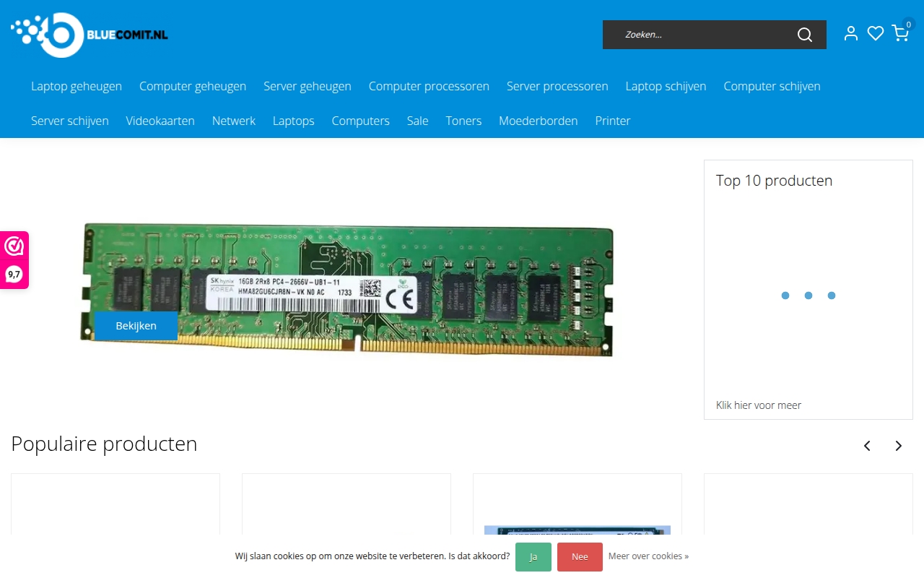Click the Bekijken button on banner
924x578 pixels.
pyautogui.click(x=136, y=326)
